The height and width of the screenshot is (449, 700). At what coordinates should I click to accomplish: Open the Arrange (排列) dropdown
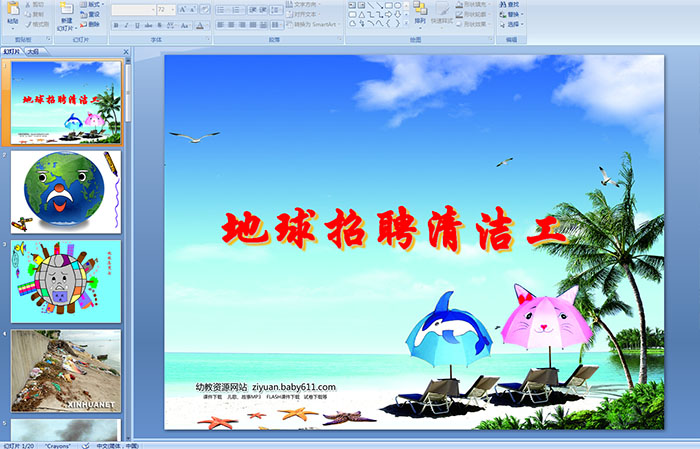pos(420,13)
